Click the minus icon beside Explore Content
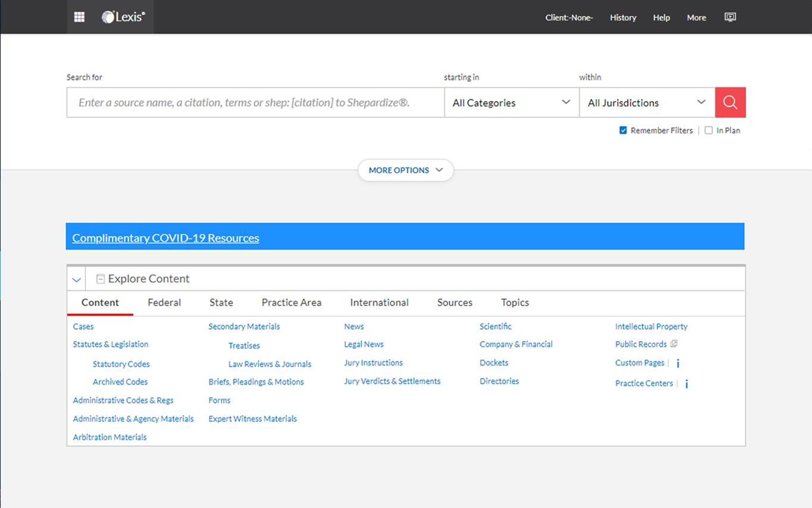This screenshot has height=508, width=812. [x=101, y=279]
